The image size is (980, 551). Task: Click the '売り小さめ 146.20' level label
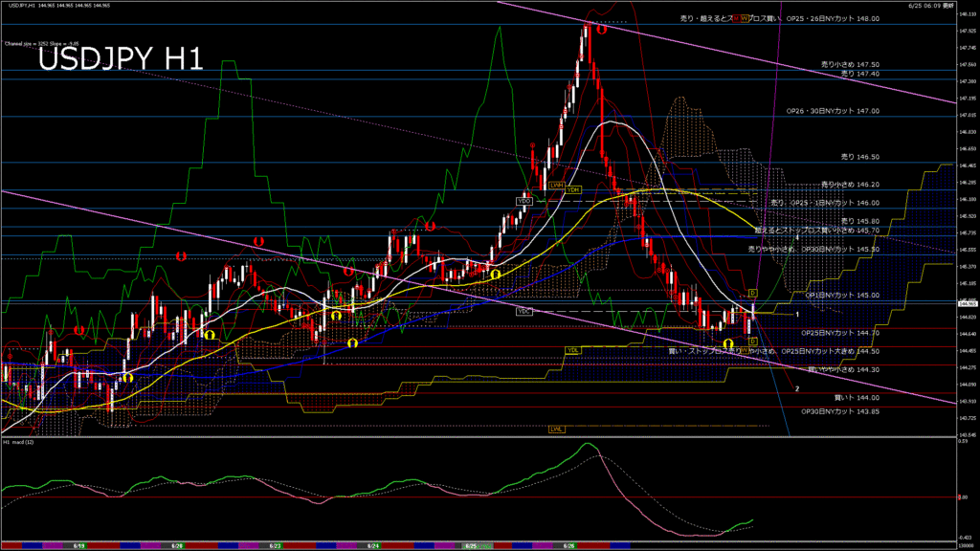[x=850, y=185]
